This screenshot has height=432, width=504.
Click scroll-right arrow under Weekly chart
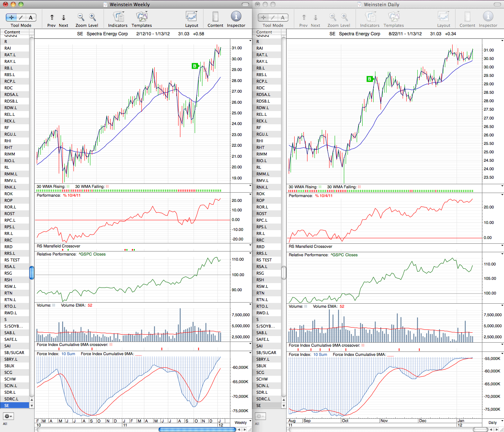(x=245, y=429)
